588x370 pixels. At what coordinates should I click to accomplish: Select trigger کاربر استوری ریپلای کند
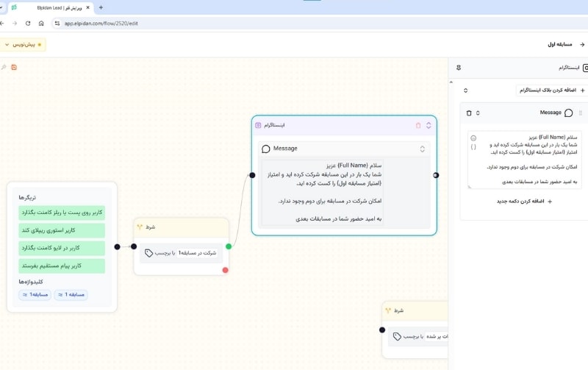[62, 230]
